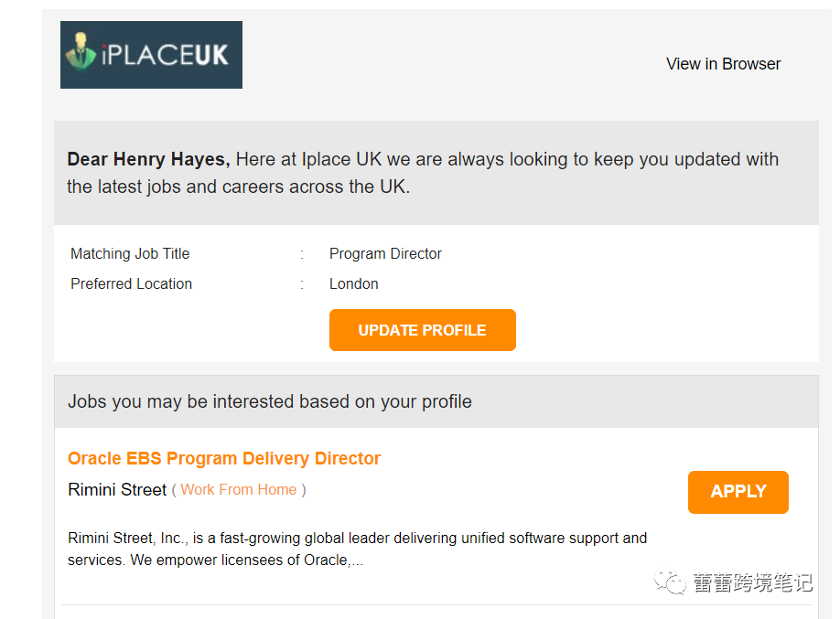Click the iPlaceUK logo image
This screenshot has height=619, width=840.
click(x=151, y=55)
